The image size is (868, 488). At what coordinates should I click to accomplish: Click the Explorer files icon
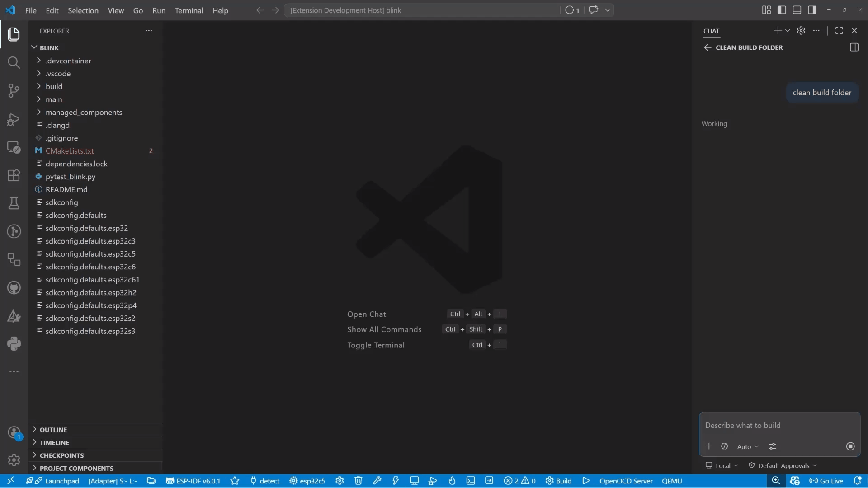[14, 34]
